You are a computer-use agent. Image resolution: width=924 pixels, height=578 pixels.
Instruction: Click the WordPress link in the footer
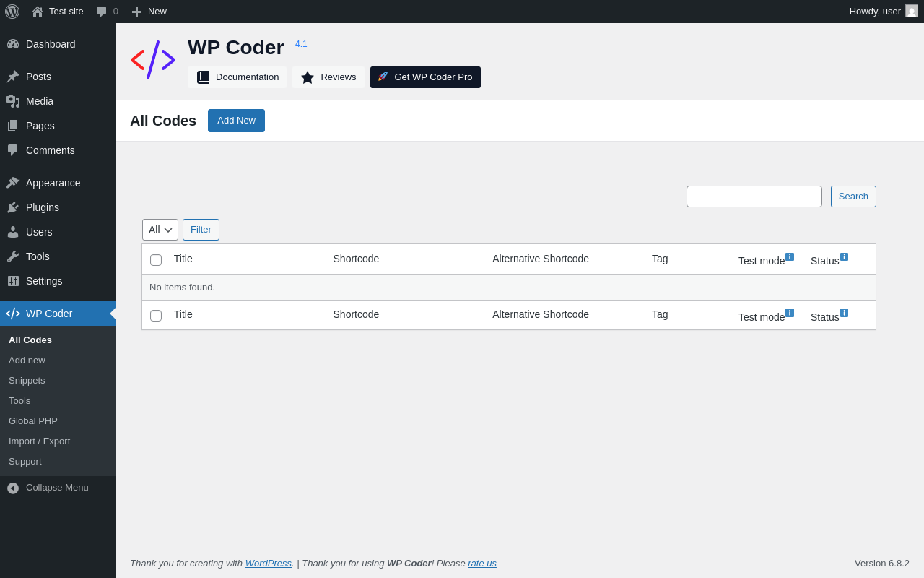[269, 563]
